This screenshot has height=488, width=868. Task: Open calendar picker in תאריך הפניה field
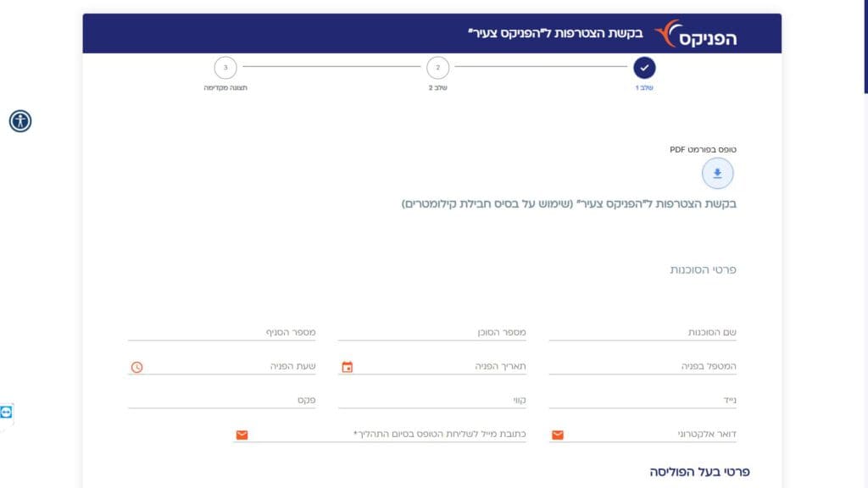[x=347, y=367]
